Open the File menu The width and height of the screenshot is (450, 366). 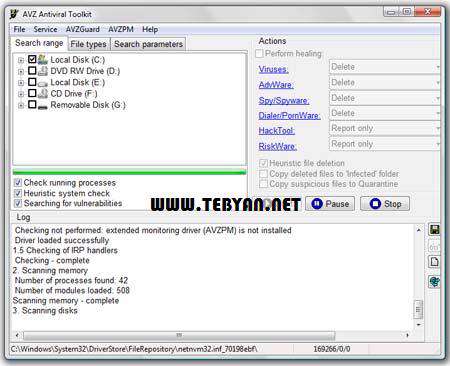point(19,29)
